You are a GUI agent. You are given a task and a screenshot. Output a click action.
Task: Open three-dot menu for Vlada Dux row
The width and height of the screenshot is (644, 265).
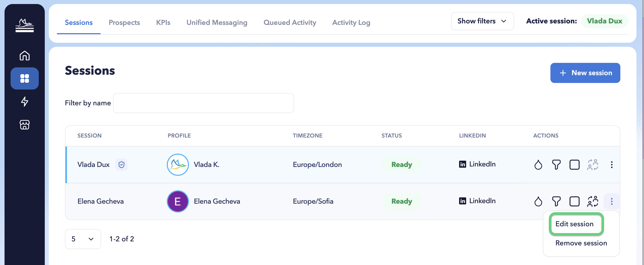(612, 165)
